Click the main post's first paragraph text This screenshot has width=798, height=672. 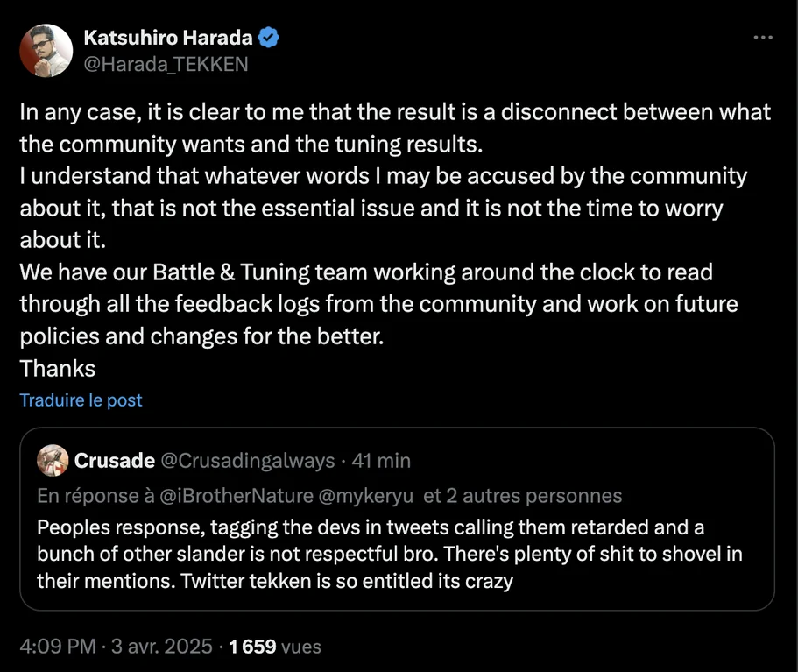click(x=394, y=127)
